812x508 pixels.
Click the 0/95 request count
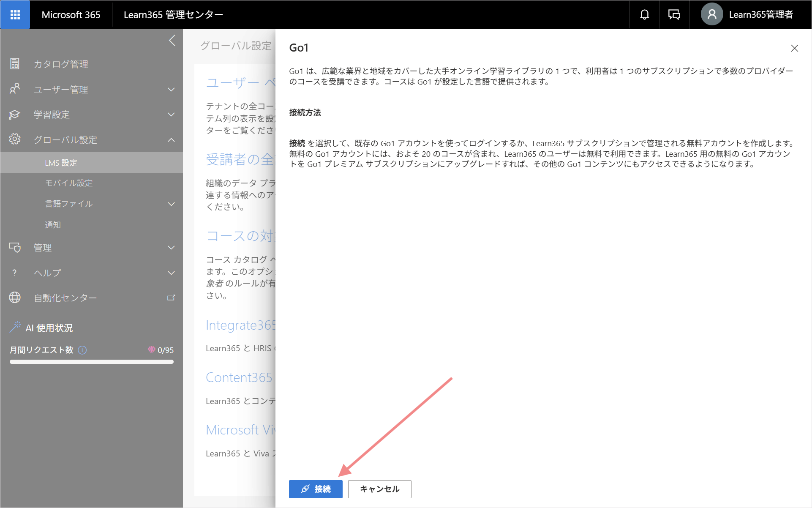166,350
